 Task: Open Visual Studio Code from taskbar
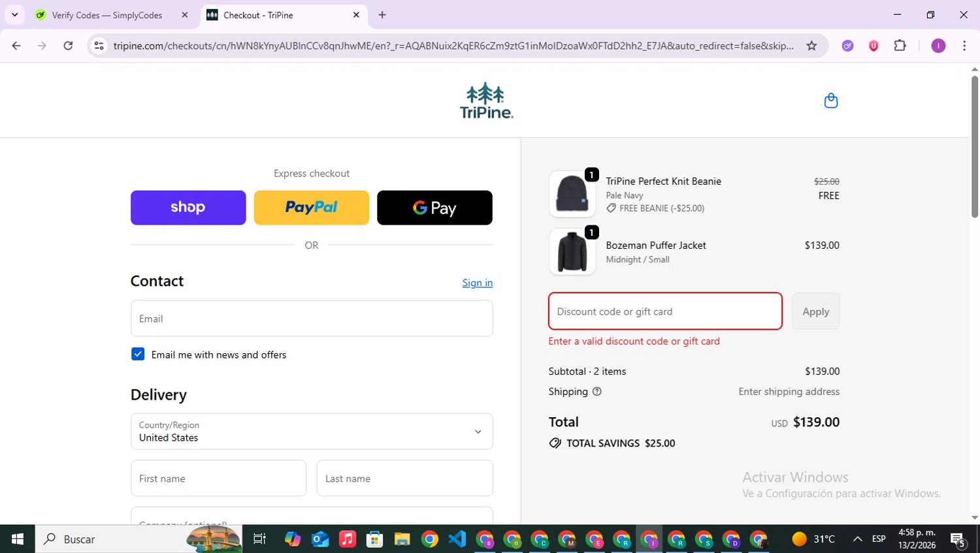[x=457, y=539]
